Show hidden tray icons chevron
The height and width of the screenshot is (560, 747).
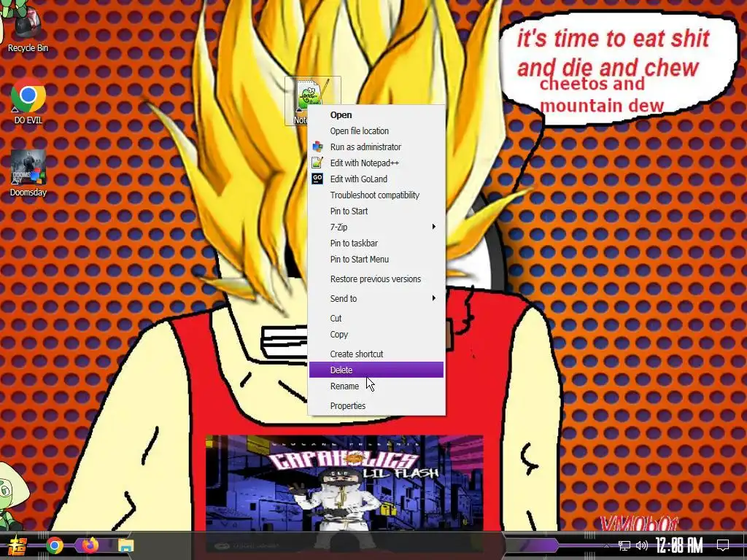tap(606, 545)
